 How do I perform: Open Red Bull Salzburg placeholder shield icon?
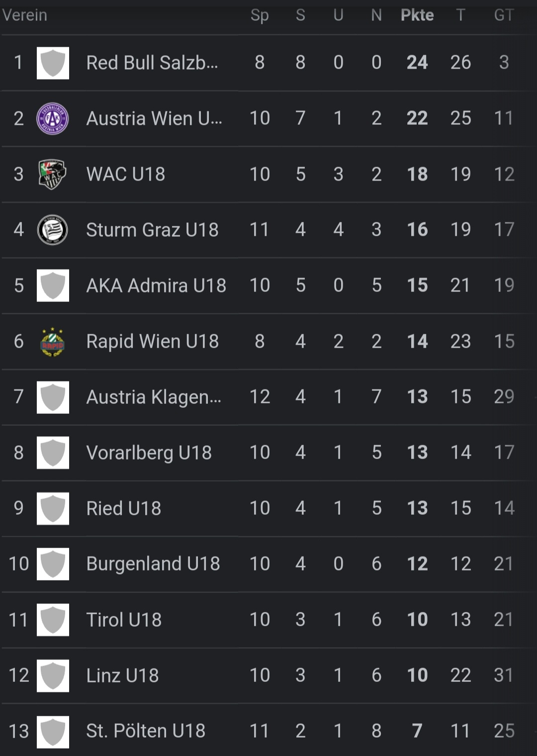tap(53, 63)
